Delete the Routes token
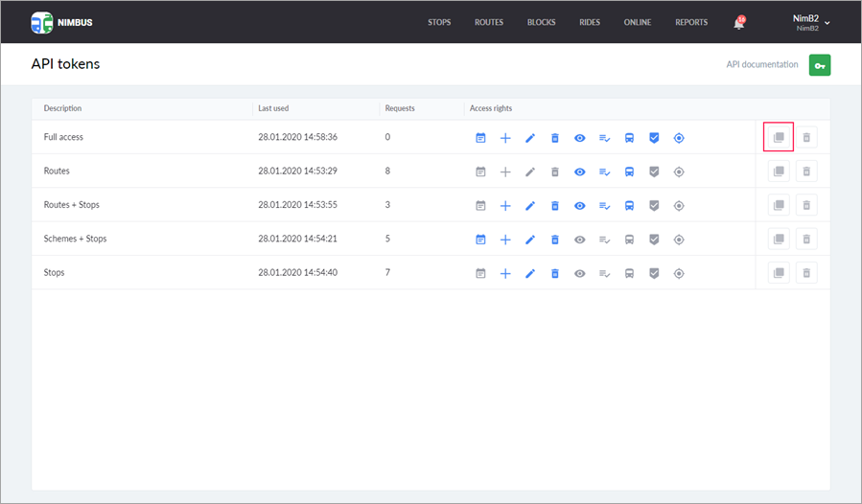Image resolution: width=862 pixels, height=504 pixels. 806,172
